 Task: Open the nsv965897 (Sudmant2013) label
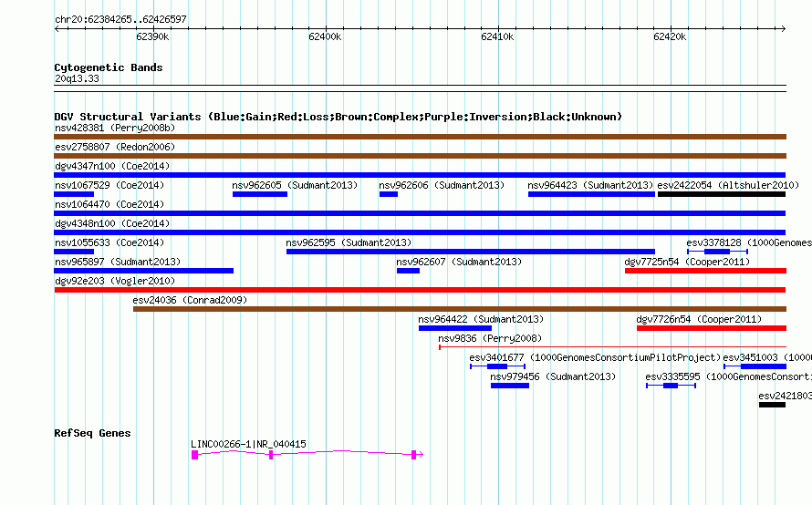pos(118,262)
